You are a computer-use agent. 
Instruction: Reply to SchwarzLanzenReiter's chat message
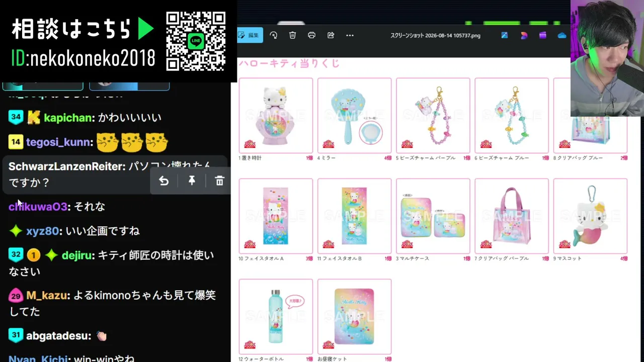(164, 181)
